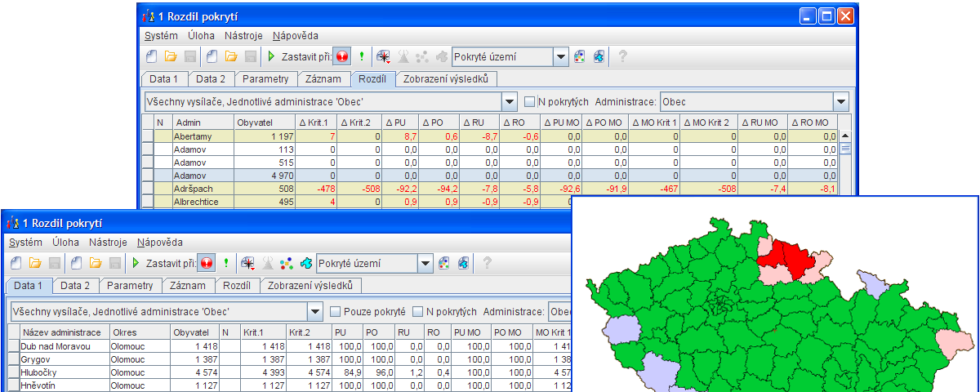Click the colored dots icon in the lower window toolbar
The width and height of the screenshot is (980, 392).
[x=286, y=264]
